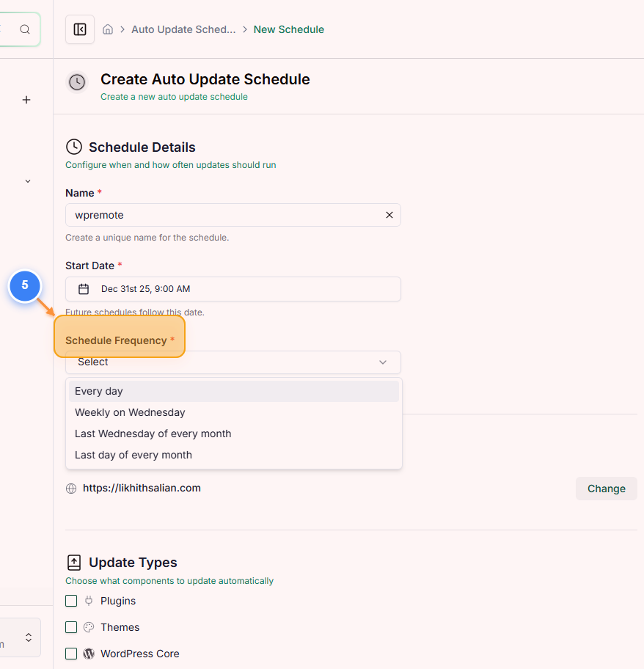
Task: Open search with the magnifier icon
Action: click(x=25, y=29)
